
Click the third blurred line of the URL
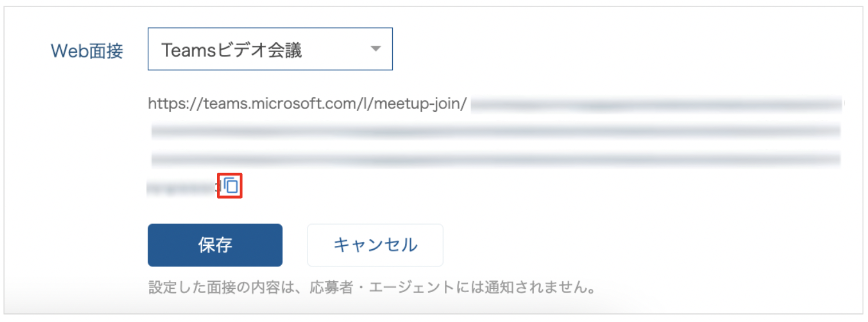click(x=496, y=159)
